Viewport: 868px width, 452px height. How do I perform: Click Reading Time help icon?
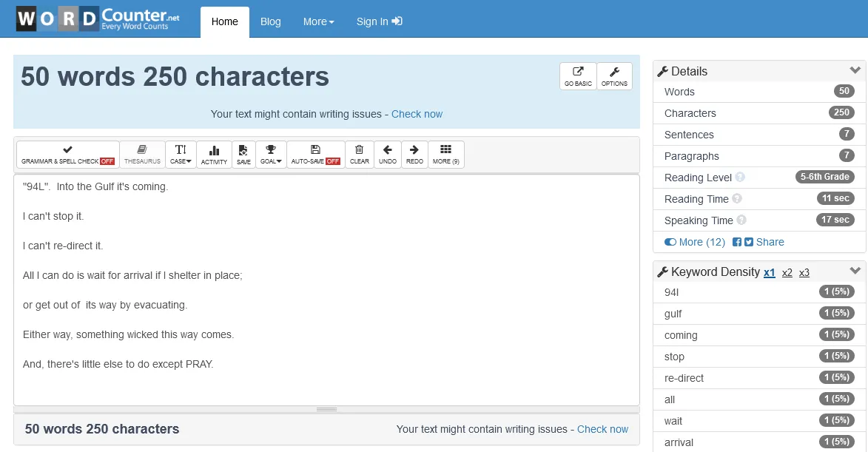(737, 198)
